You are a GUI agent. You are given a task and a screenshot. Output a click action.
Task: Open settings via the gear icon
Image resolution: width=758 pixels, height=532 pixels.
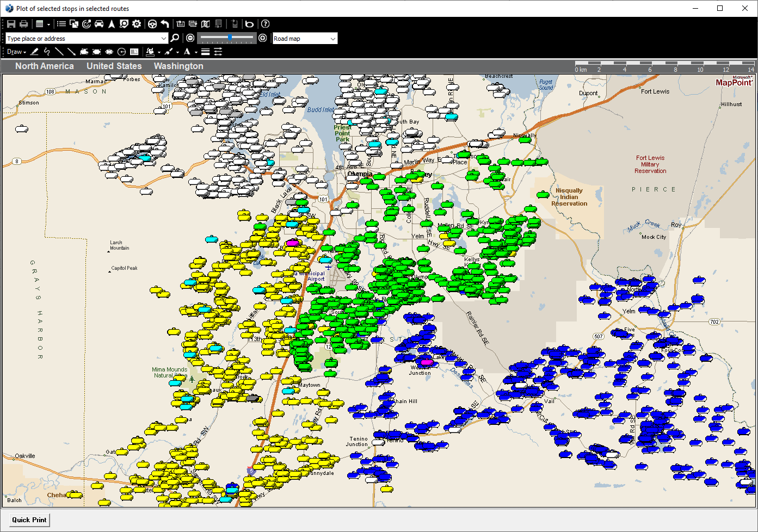tap(137, 24)
